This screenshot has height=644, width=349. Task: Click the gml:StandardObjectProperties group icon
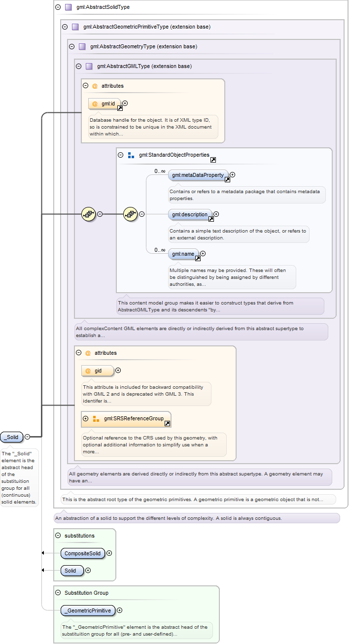[131, 155]
